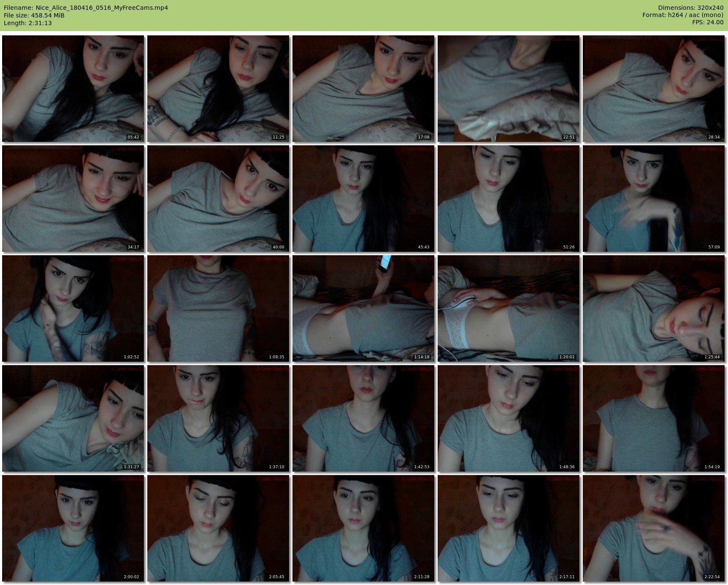
Task: Select the thumbnail timestamped 45:43
Action: [364, 199]
